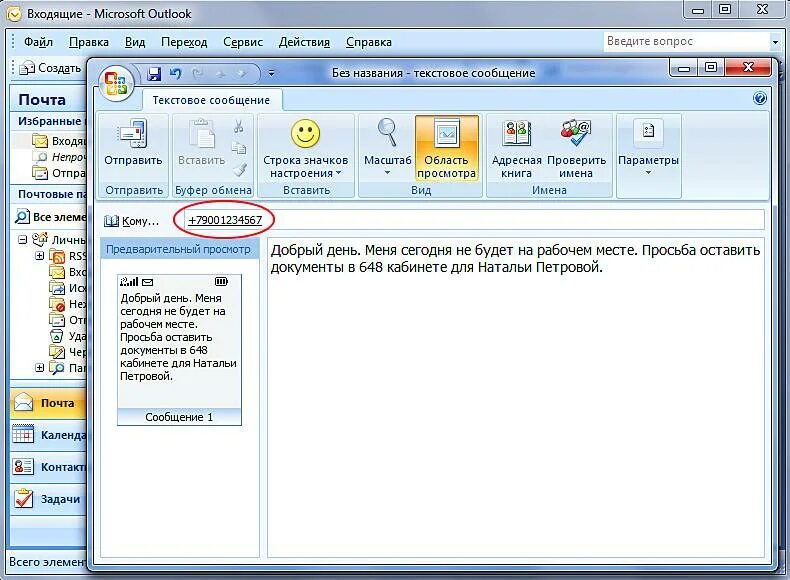Open the Сервис menu in Outlook

(x=243, y=42)
